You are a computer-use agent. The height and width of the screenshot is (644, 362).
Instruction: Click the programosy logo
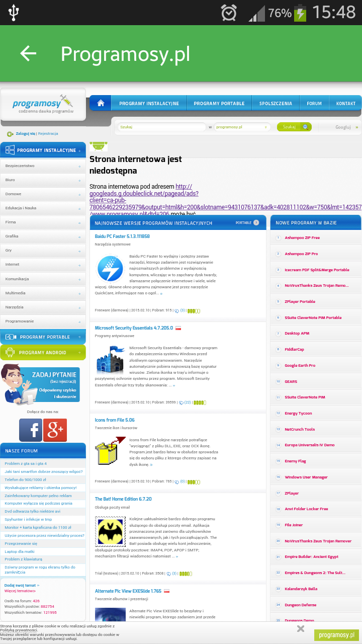click(43, 105)
